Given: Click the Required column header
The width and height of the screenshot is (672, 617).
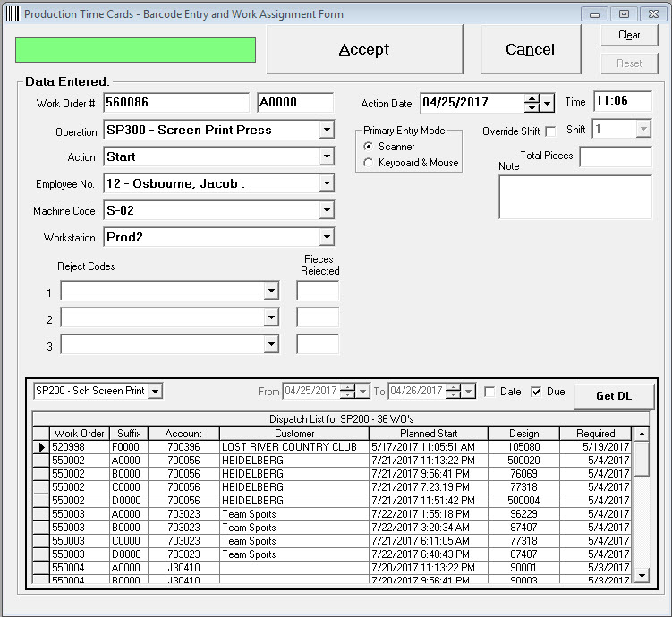Looking at the screenshot, I should click(596, 434).
